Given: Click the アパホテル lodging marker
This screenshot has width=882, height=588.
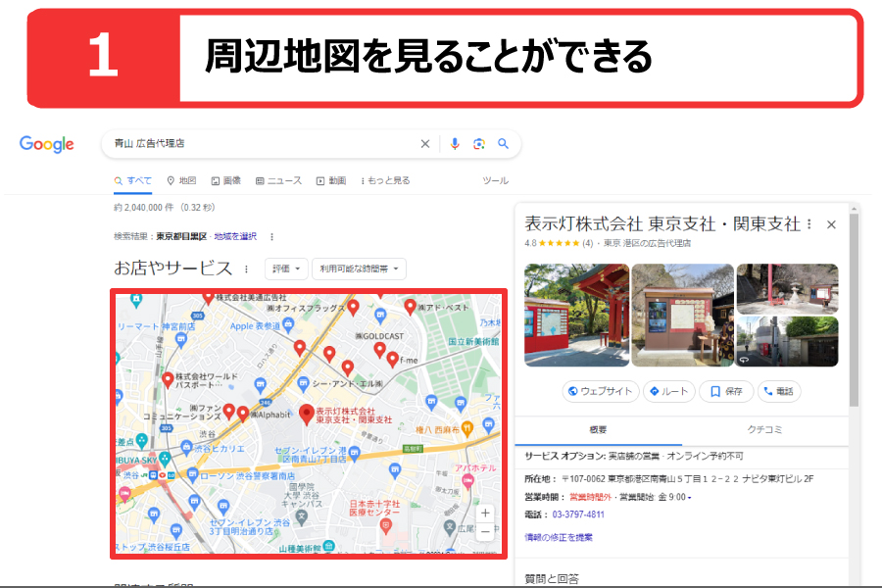Looking at the screenshot, I should tap(468, 481).
